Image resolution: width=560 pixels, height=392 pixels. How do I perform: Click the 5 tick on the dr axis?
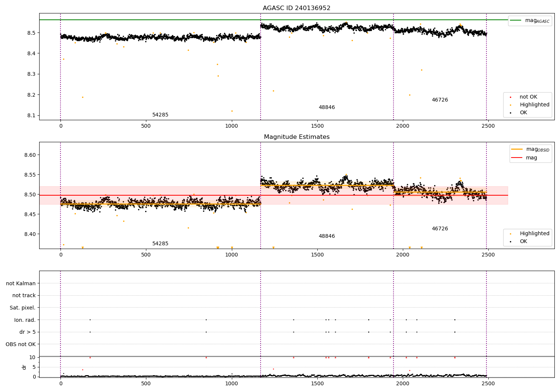click(x=34, y=367)
